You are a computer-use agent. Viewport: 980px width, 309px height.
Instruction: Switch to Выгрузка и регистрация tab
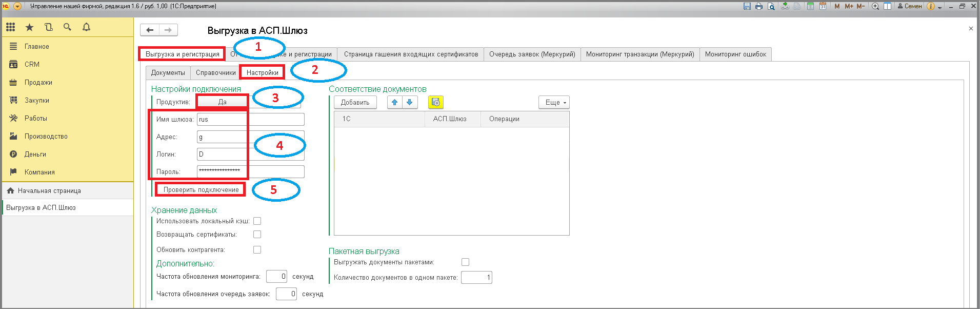182,54
